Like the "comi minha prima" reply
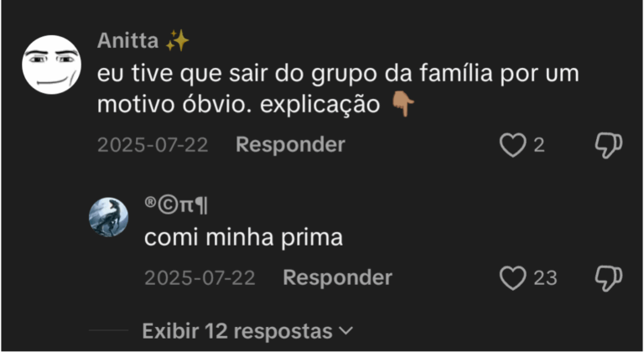 (x=512, y=278)
